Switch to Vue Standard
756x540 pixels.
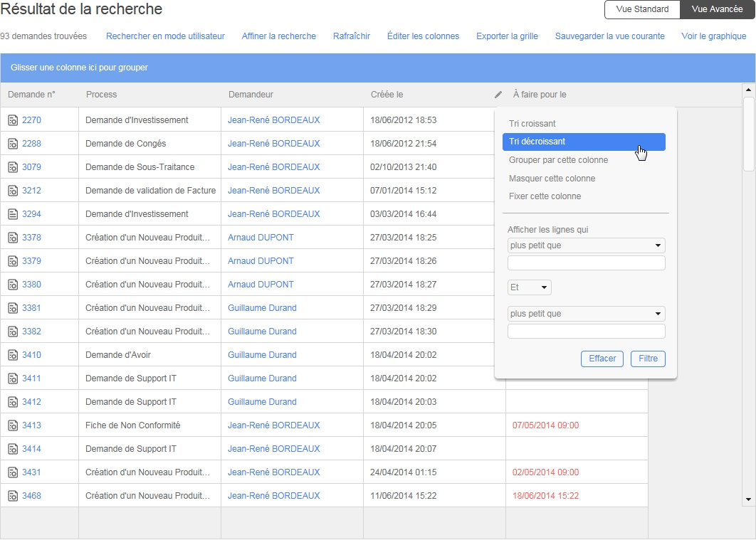pos(642,9)
